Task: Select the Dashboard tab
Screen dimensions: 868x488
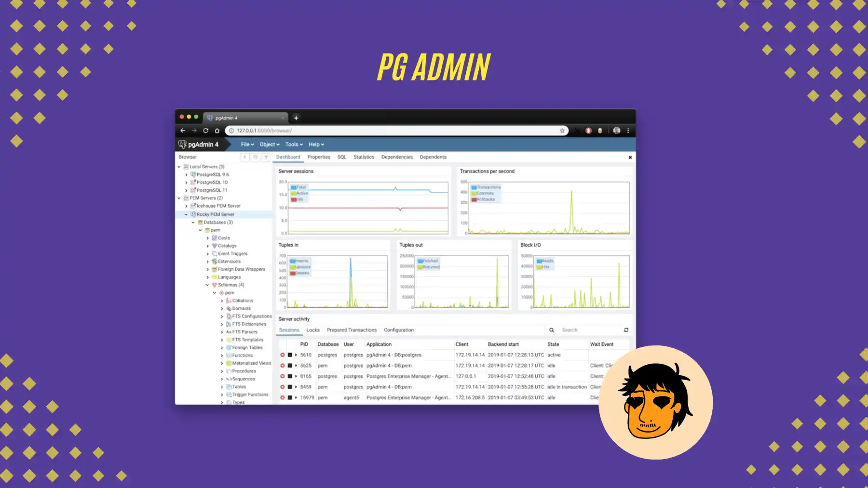Action: (x=288, y=157)
